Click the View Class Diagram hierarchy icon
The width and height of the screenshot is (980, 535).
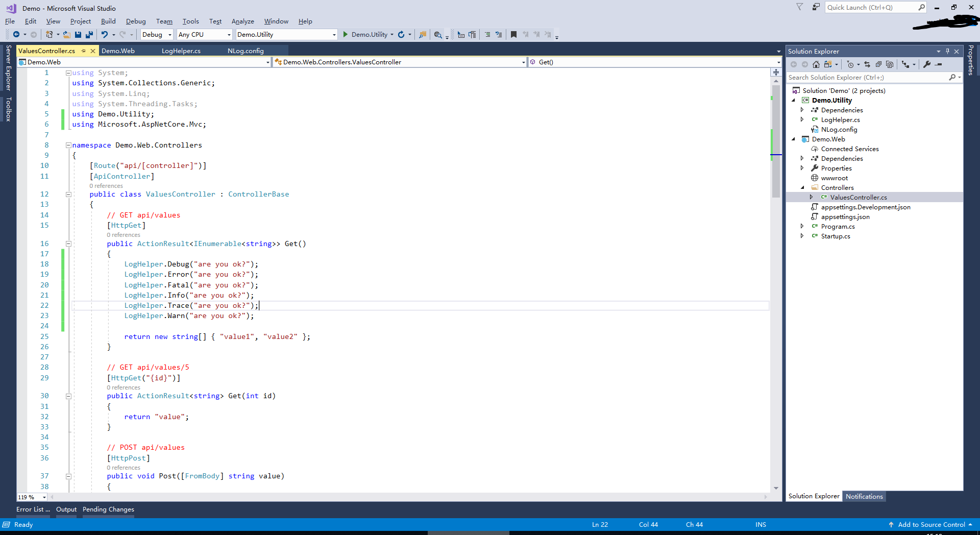[x=905, y=64]
